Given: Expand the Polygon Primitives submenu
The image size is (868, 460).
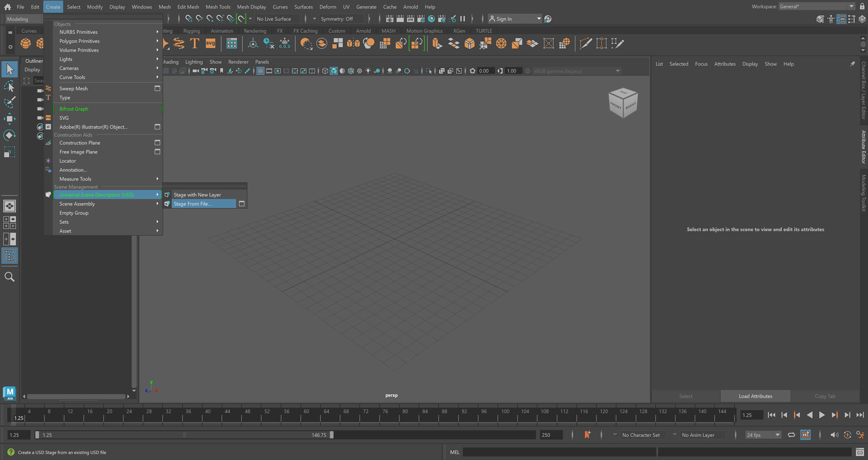Looking at the screenshot, I should [x=108, y=41].
